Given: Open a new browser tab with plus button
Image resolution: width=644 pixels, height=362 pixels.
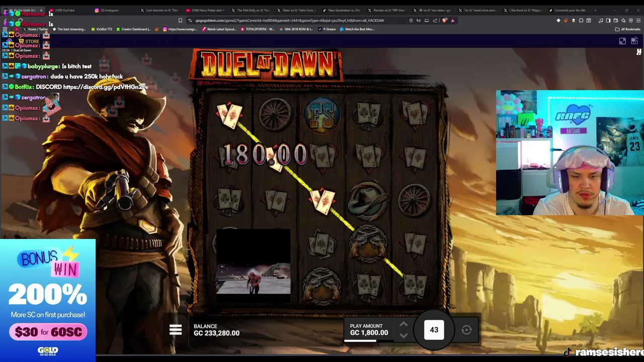Looking at the screenshot, I should pos(595,10).
